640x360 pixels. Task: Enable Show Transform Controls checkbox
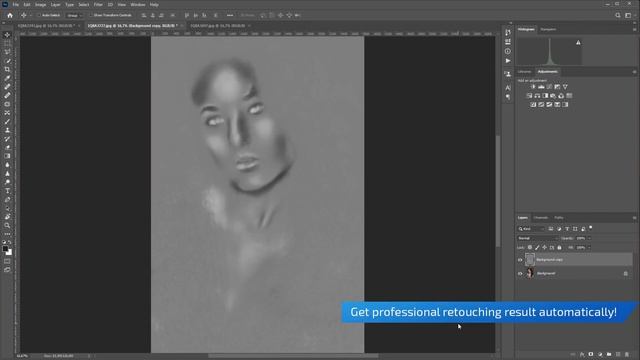tap(91, 16)
